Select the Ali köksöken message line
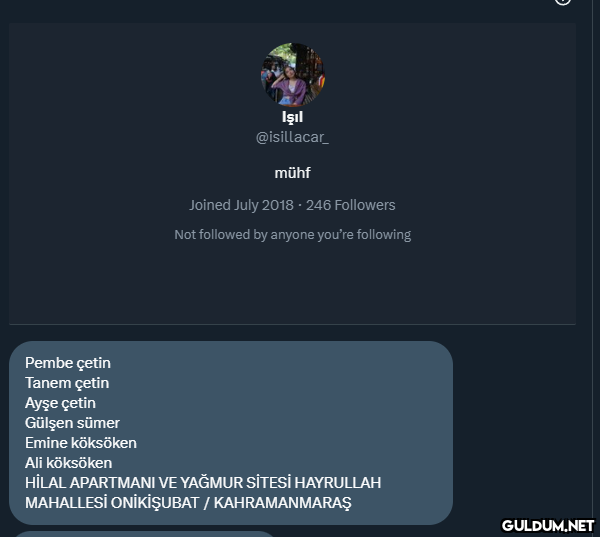Viewport: 600px width, 537px height. [68, 463]
